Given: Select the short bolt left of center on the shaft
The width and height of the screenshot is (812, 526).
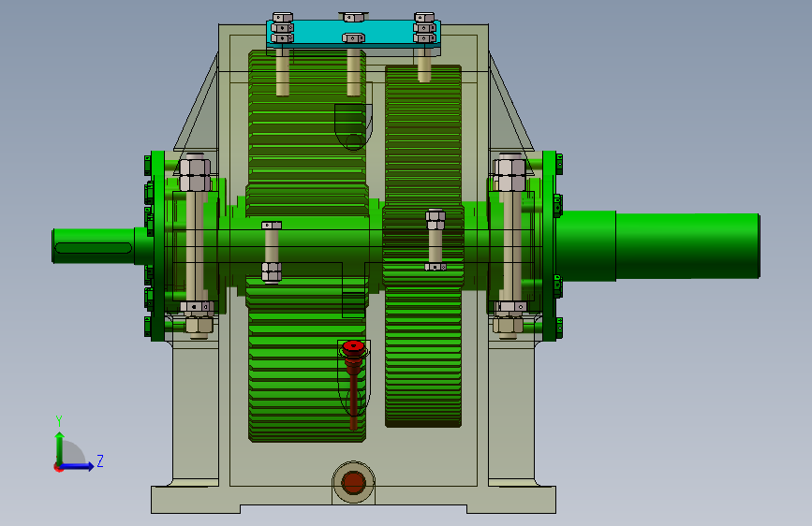Looking at the screenshot, I should point(272,252).
